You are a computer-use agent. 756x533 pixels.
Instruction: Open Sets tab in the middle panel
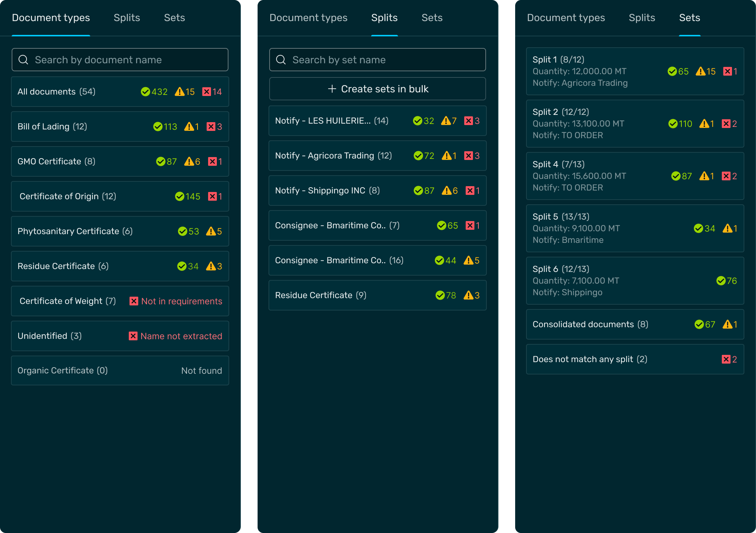pyautogui.click(x=432, y=18)
